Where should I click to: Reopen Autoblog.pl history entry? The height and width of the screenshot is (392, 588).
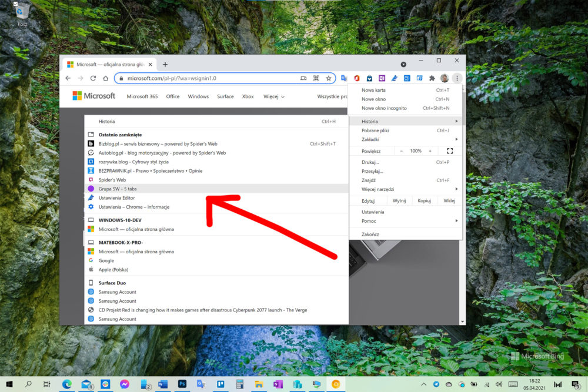(216, 153)
